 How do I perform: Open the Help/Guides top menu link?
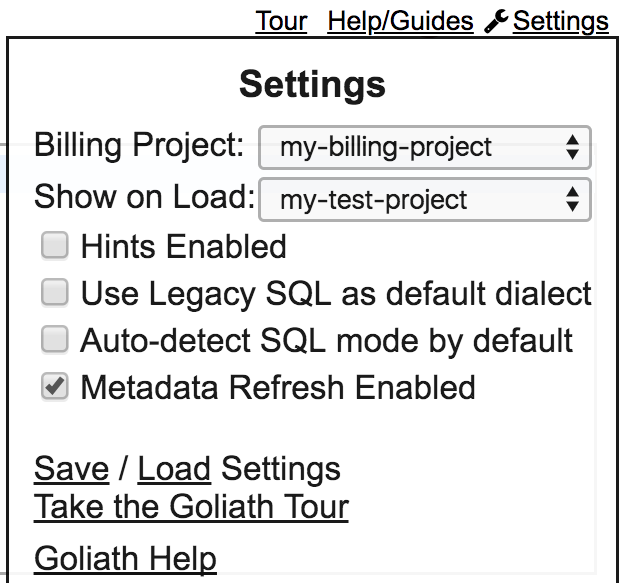point(400,21)
